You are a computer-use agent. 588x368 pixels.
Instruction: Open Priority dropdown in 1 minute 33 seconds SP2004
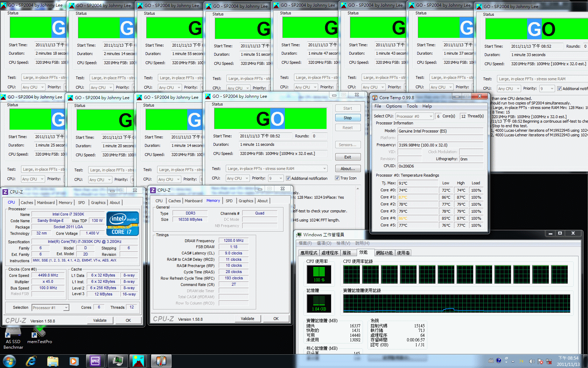547,89
